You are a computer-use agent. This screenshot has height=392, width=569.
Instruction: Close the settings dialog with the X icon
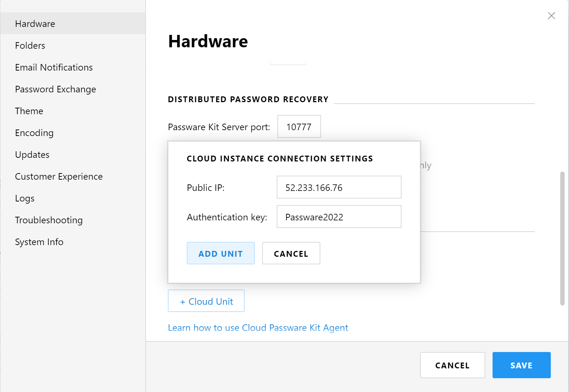tap(551, 16)
